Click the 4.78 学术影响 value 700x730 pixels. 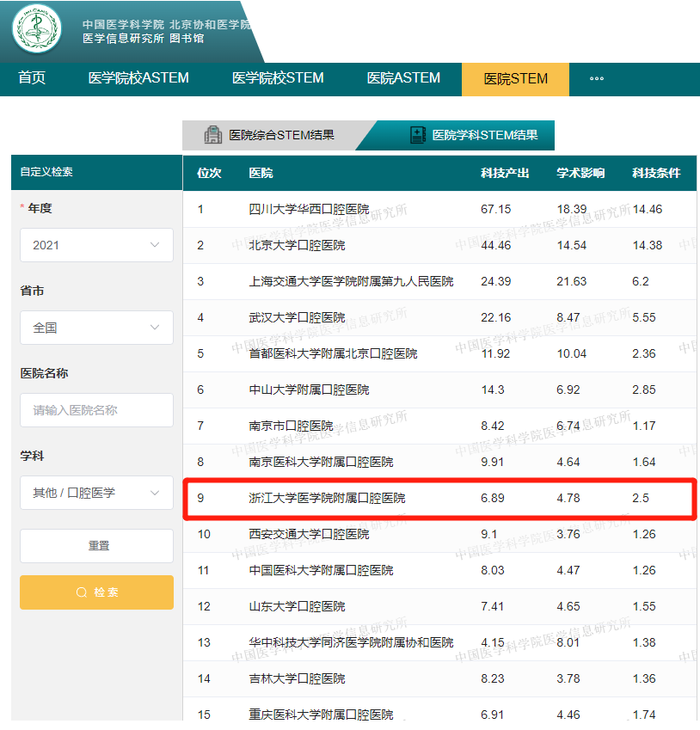(568, 498)
